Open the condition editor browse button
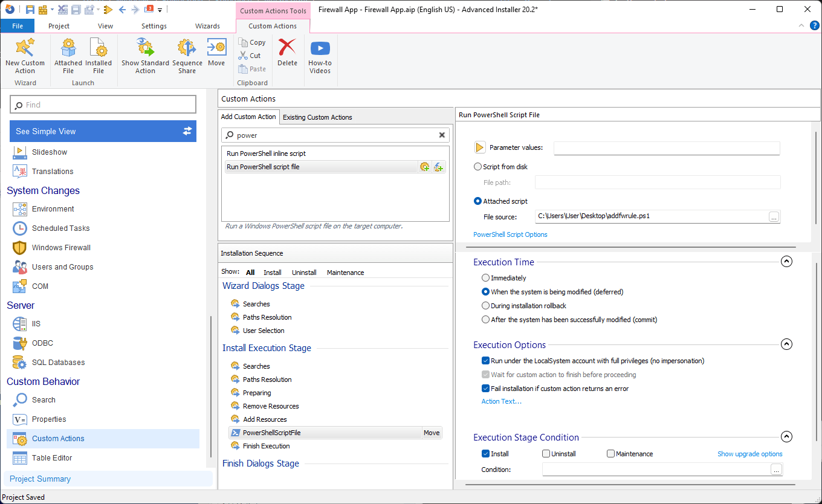The image size is (822, 504). (777, 470)
